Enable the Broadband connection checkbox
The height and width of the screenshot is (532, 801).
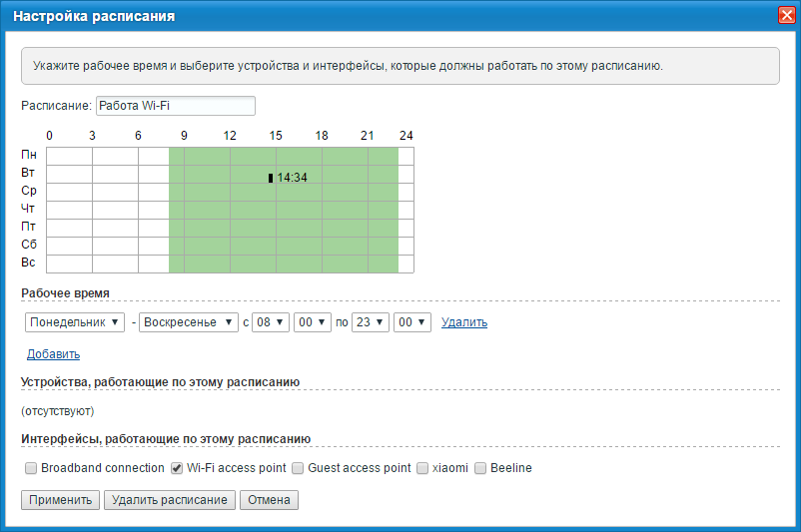pyautogui.click(x=31, y=468)
